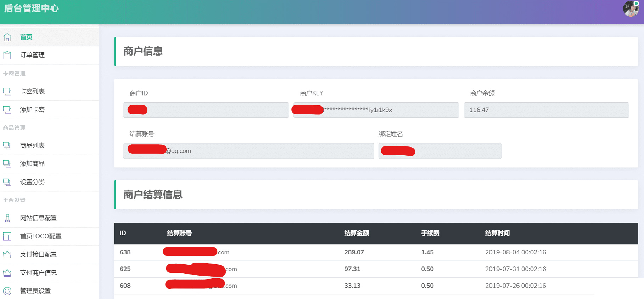Click the 结算金额 column header
The width and height of the screenshot is (644, 299).
point(356,233)
